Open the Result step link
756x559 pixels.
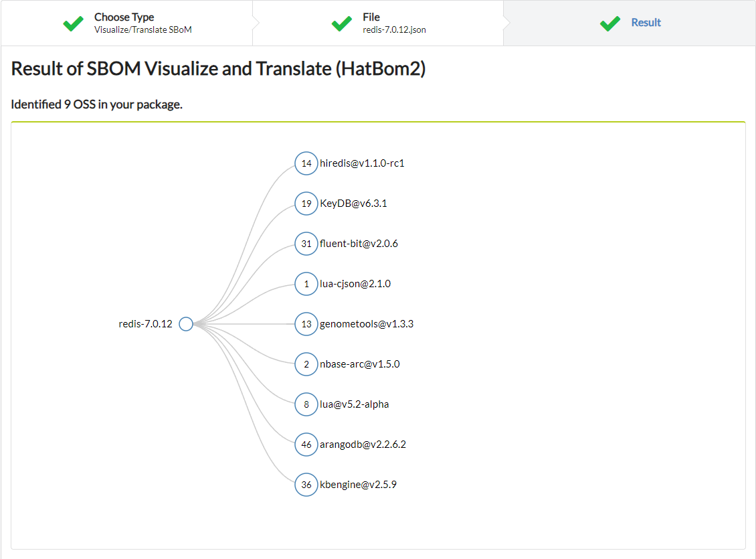(646, 23)
